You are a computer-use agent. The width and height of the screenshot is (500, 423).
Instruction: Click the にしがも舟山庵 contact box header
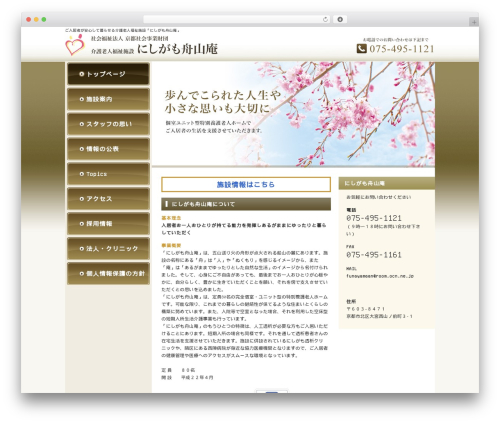tap(387, 183)
